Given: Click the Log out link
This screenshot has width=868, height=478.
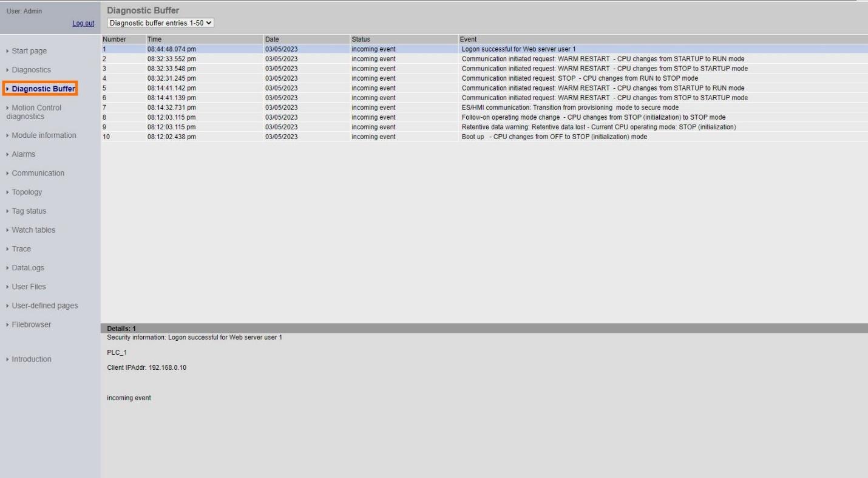Looking at the screenshot, I should [x=83, y=22].
